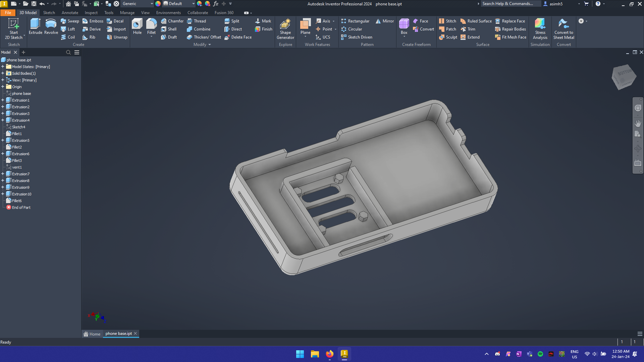Select the Revolve tool
This screenshot has width=644, height=362.
(x=51, y=26)
